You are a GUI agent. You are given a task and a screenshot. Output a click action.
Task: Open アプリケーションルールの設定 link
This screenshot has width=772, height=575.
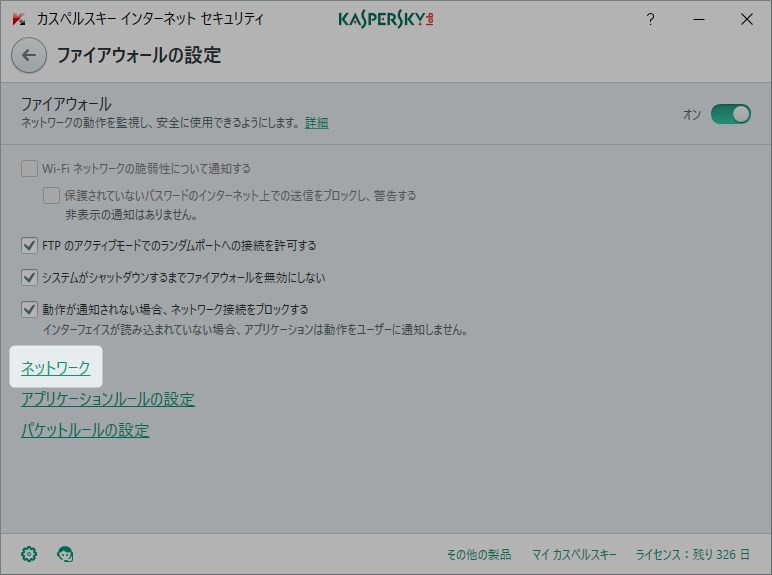(x=108, y=399)
